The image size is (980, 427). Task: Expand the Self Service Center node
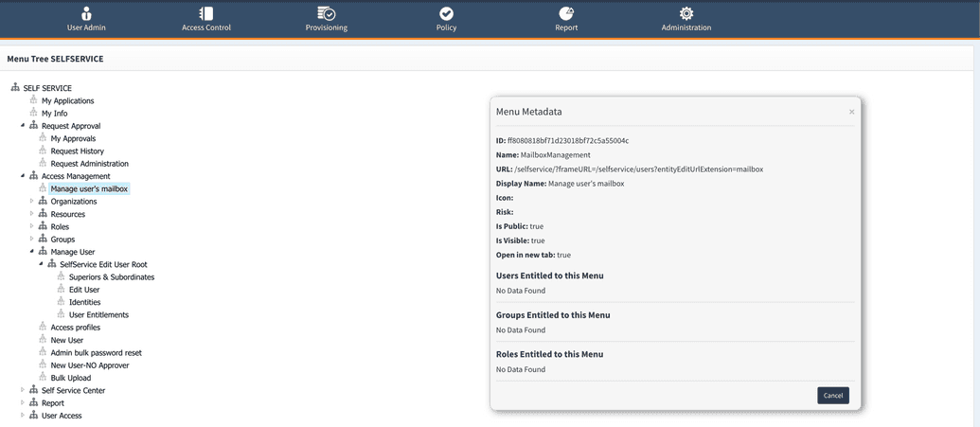23,390
